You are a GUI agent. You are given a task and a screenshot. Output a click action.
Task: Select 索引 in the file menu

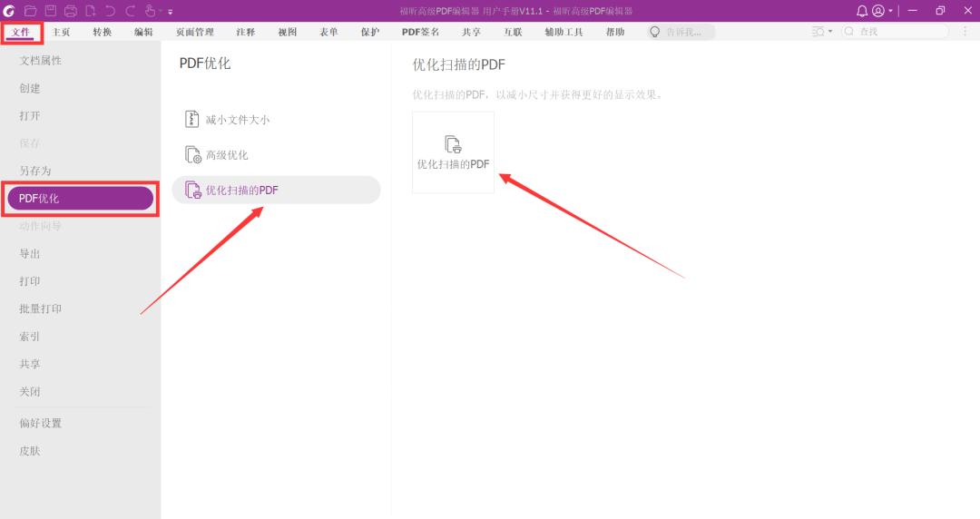coord(30,336)
